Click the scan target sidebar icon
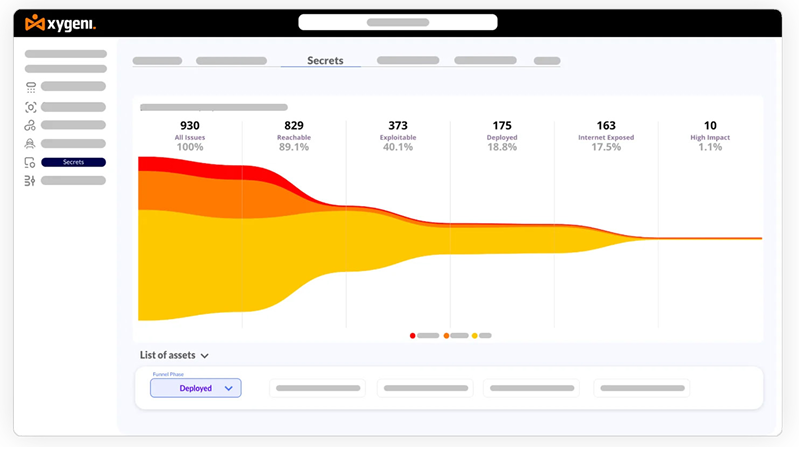The width and height of the screenshot is (799, 456). click(31, 107)
